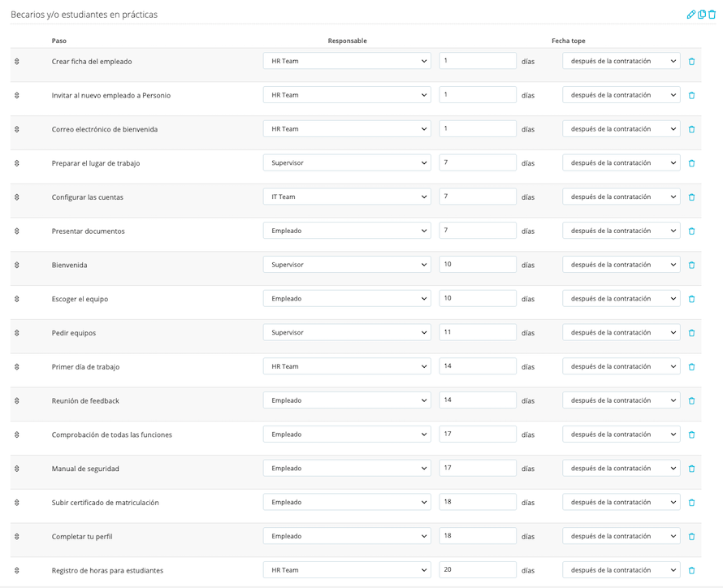Click the 'Responsable' column header
Viewport: 723px width, 588px height.
[x=347, y=41]
